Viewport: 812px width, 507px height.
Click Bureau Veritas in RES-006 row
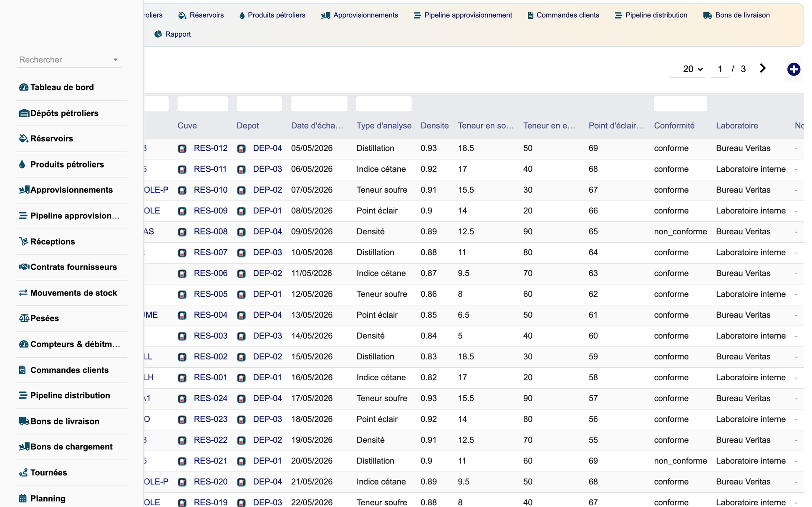[743, 273]
